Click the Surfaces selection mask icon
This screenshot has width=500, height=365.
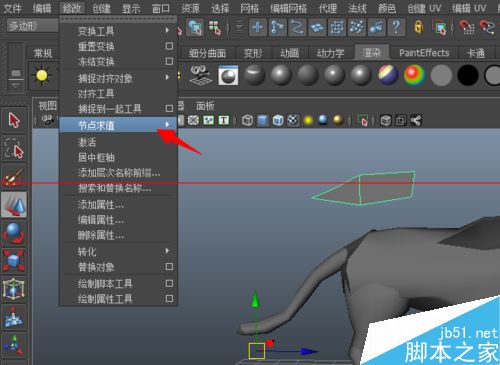[317, 27]
